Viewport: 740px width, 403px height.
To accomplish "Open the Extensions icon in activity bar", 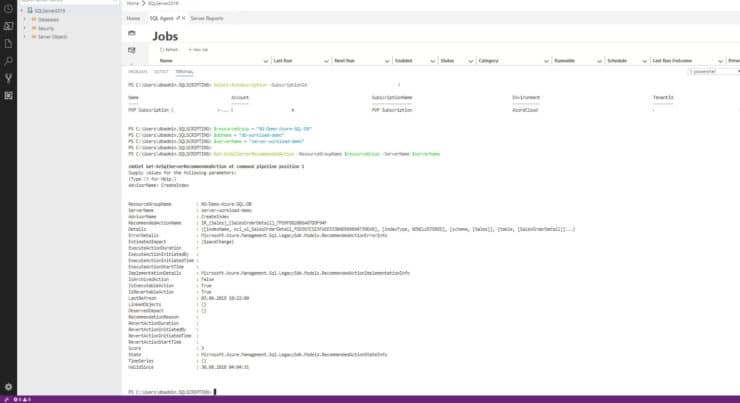I will (x=8, y=96).
